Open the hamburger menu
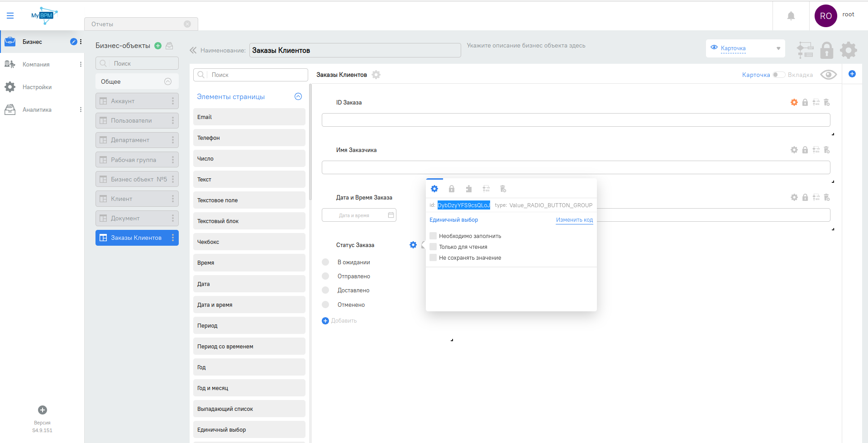 point(10,16)
